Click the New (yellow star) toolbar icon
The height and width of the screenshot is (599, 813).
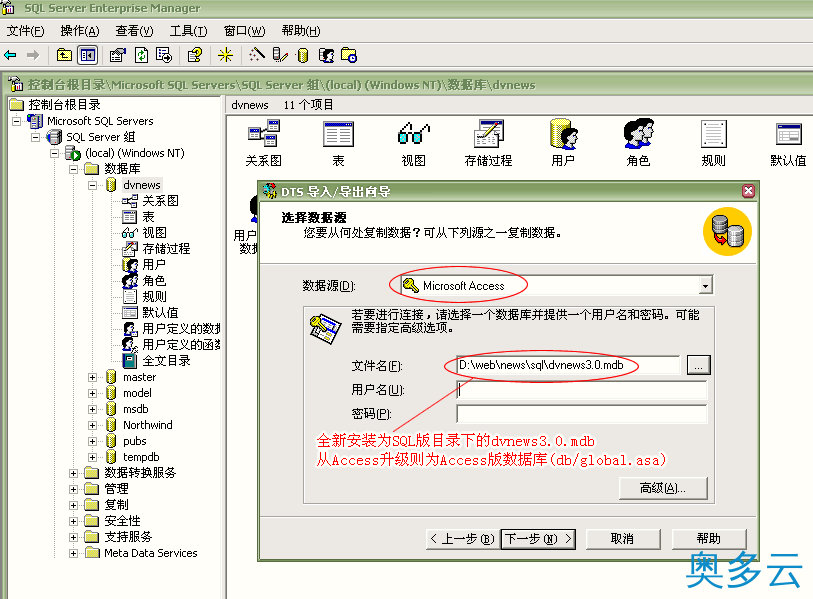(x=225, y=55)
